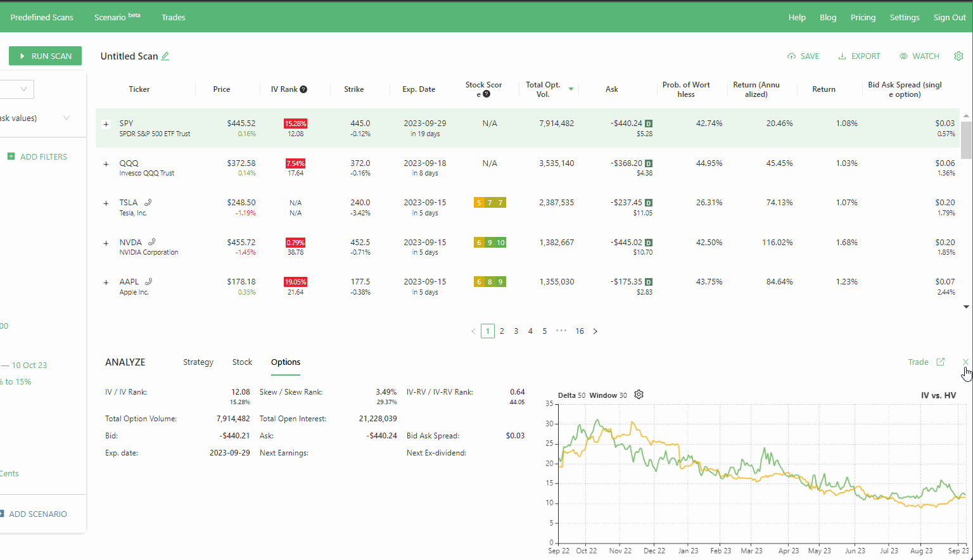Switch to the Stock tab
Viewport: 973px width, 560px height.
[x=242, y=362]
